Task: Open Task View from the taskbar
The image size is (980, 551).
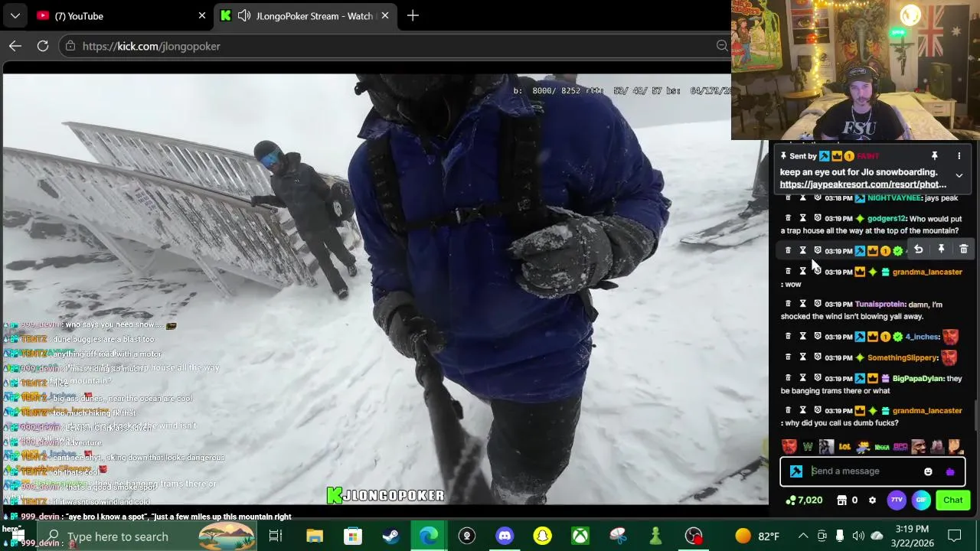Action: 276,536
